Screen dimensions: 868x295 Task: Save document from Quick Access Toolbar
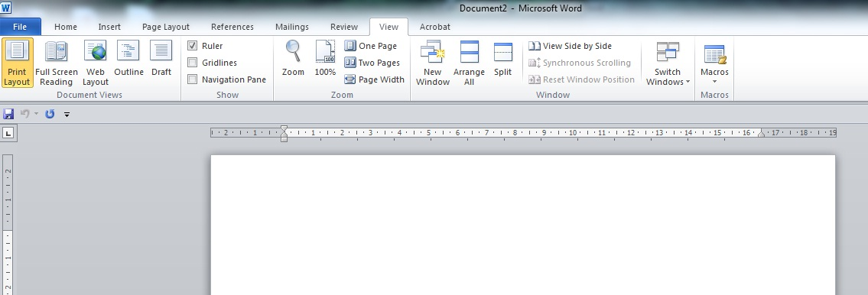(8, 114)
